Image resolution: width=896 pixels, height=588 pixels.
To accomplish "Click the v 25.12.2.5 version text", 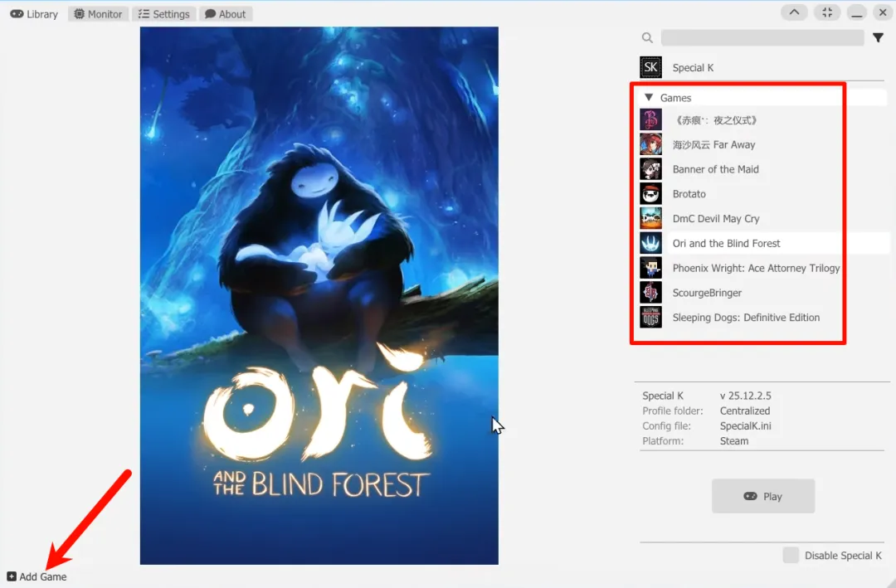I will point(745,396).
